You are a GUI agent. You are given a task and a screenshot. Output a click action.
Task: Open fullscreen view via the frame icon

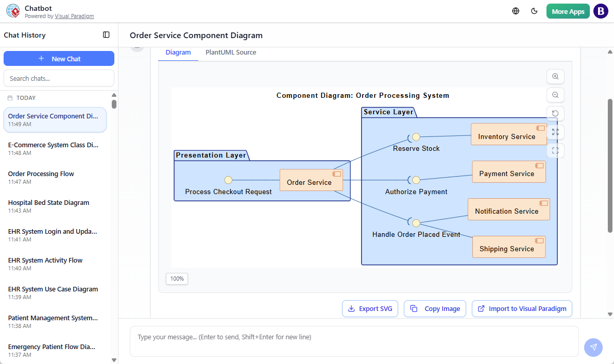555,150
